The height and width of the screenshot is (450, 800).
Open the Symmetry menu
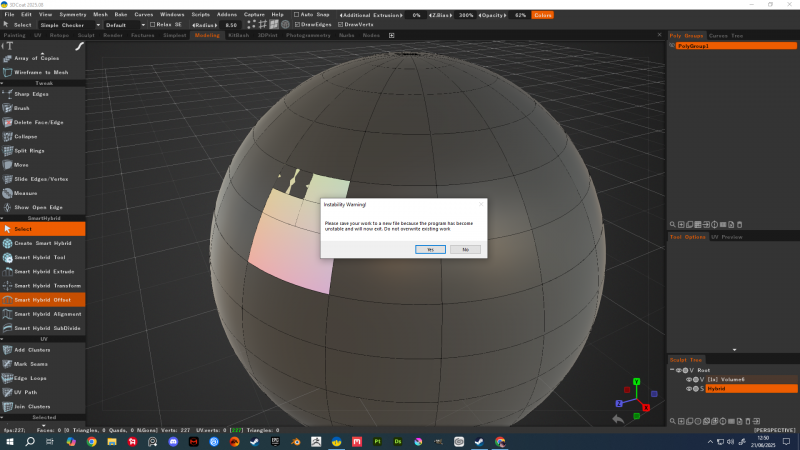[x=73, y=15]
